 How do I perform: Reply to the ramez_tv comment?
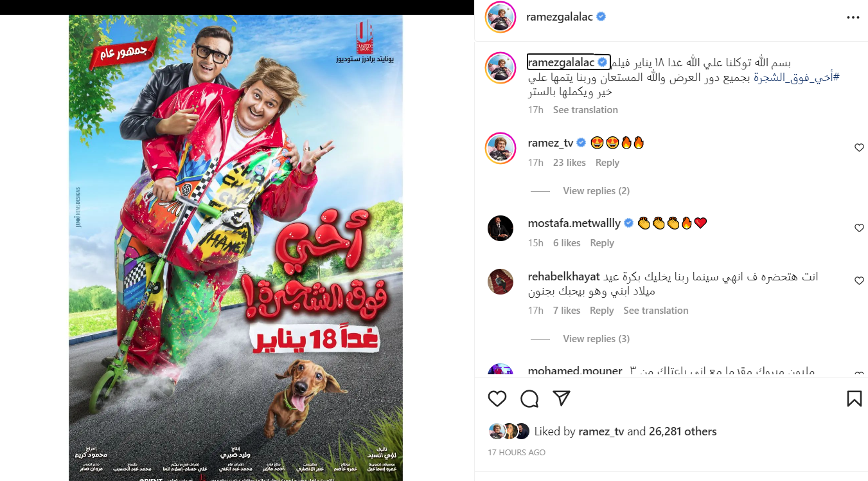click(x=607, y=163)
